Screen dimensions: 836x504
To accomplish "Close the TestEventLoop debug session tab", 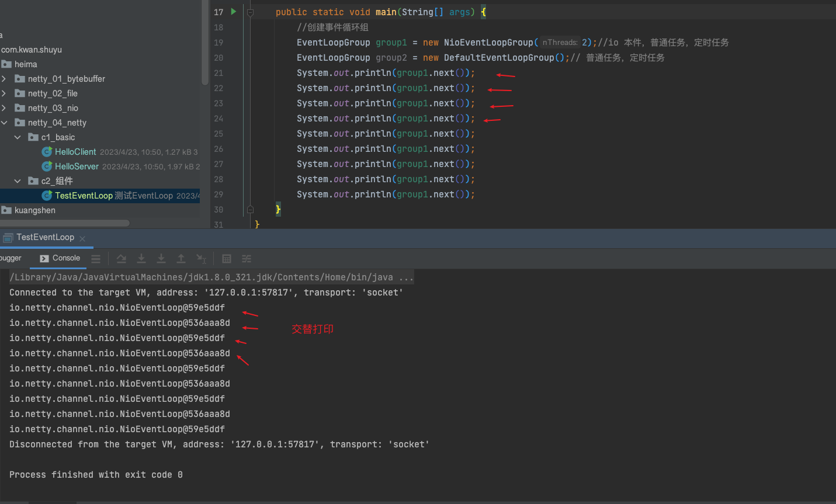I will click(x=82, y=238).
